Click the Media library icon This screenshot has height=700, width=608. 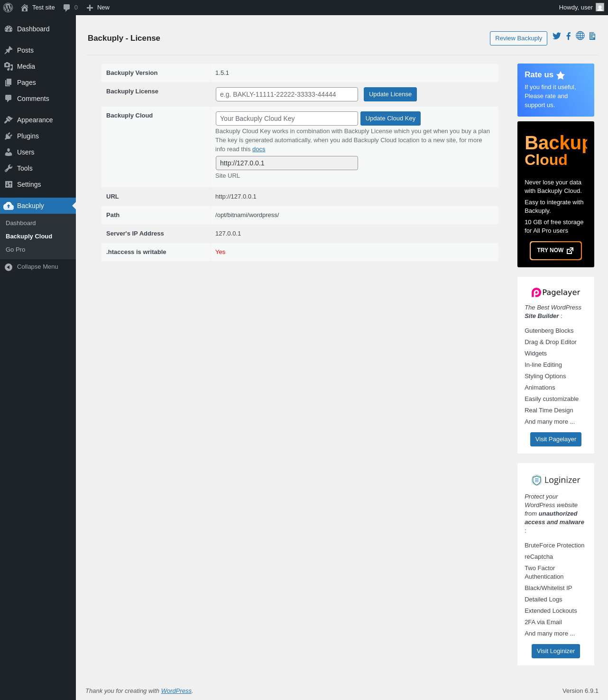coord(9,66)
